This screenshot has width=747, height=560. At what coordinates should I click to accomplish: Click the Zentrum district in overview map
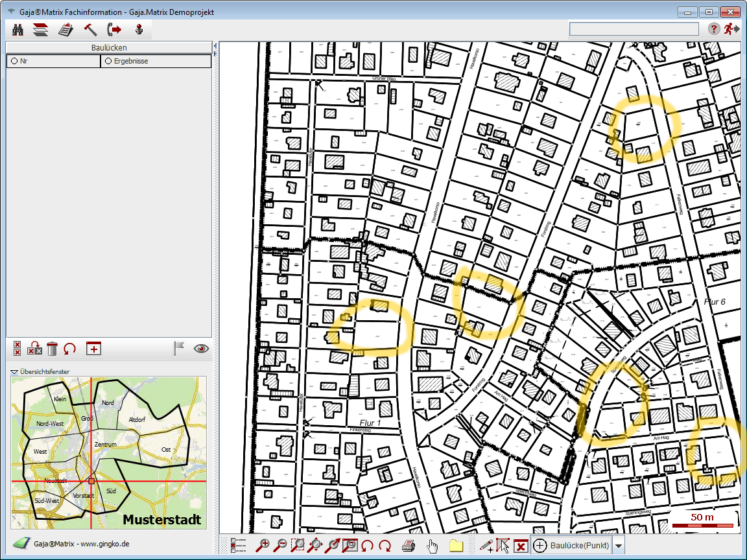click(105, 445)
